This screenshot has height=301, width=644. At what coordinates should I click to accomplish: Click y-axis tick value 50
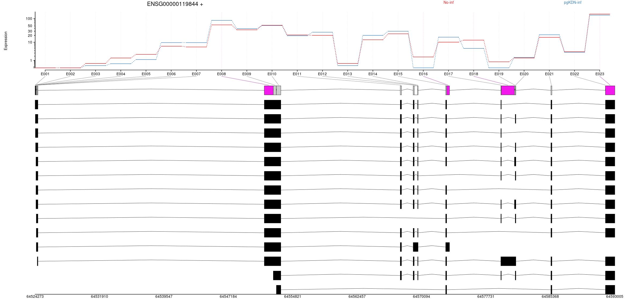tap(30, 26)
